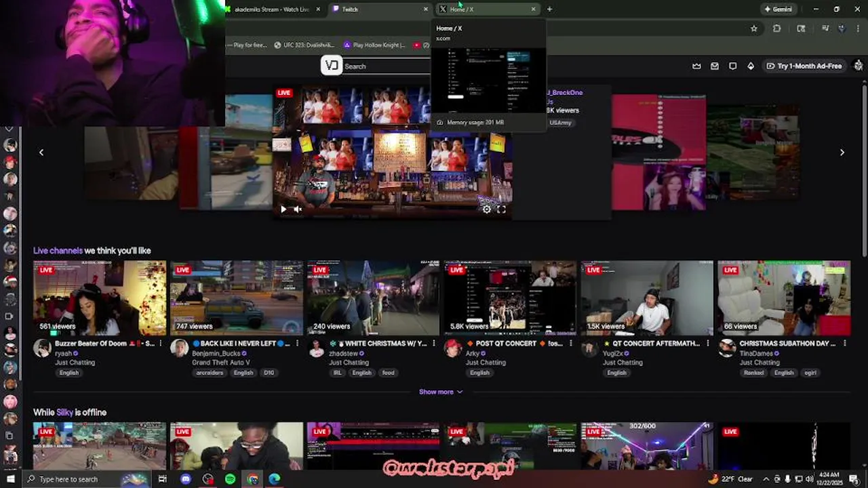Close the Twitch tab

(426, 9)
